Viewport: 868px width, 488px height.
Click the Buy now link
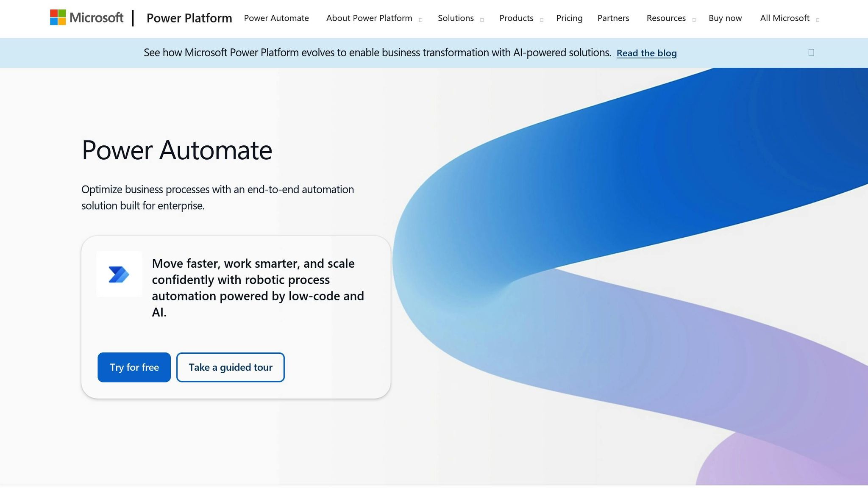(x=725, y=18)
